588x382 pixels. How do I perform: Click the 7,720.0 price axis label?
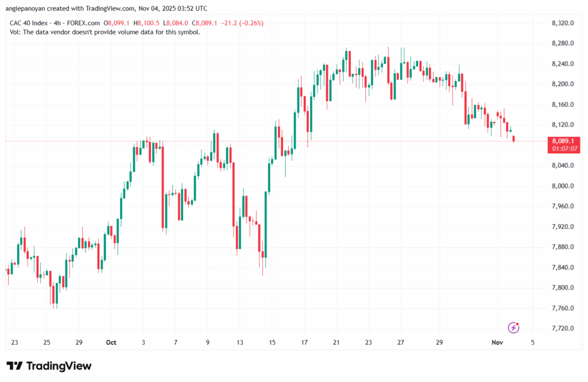[563, 329]
